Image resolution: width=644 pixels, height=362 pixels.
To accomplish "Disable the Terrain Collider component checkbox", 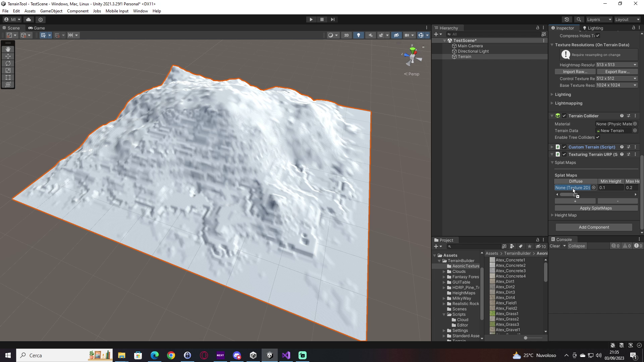I will (x=564, y=116).
